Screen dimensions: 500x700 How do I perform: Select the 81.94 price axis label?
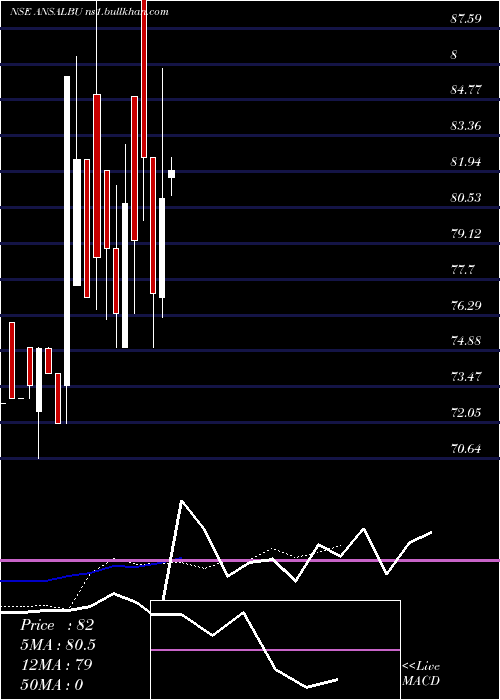coord(466,162)
